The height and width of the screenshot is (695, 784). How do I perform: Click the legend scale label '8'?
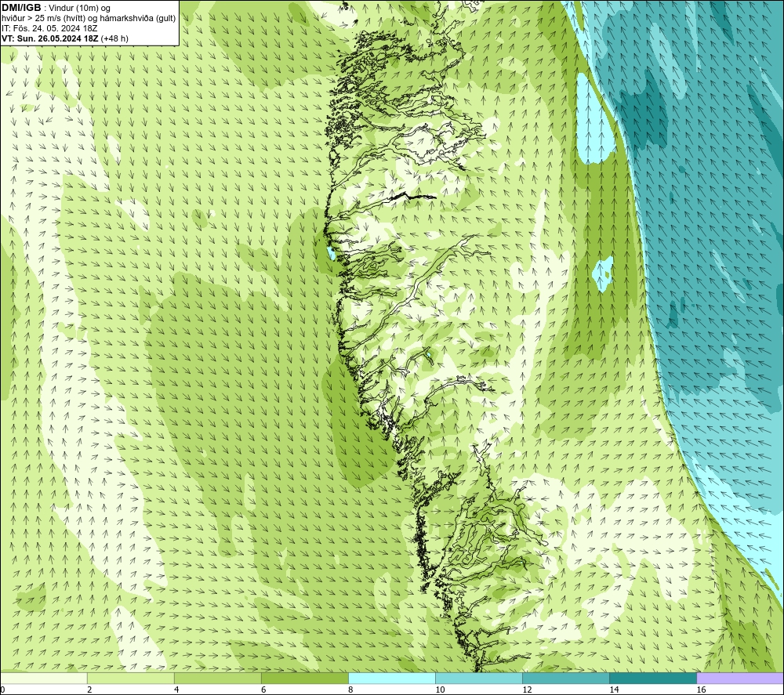(x=350, y=690)
